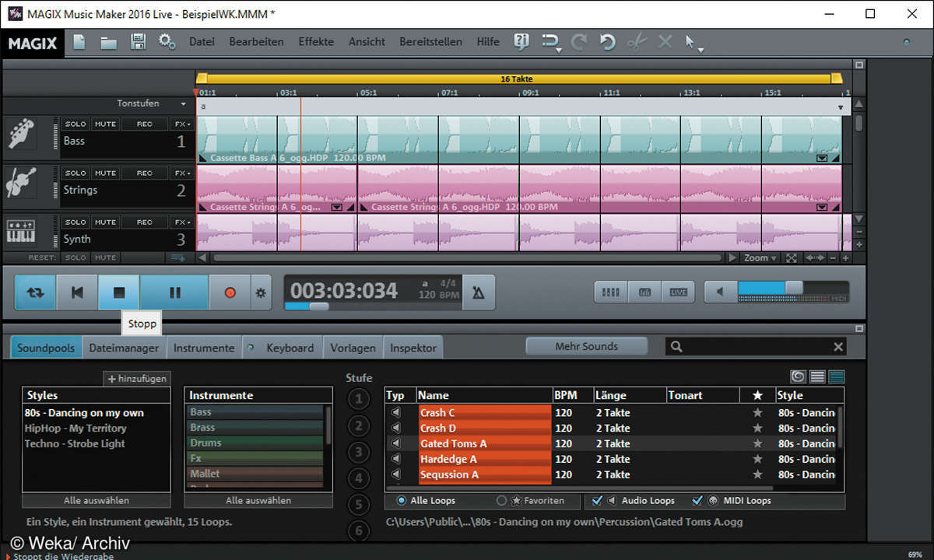Switch to list view icon in Soundpools
This screenshot has height=560, width=934.
point(817,376)
